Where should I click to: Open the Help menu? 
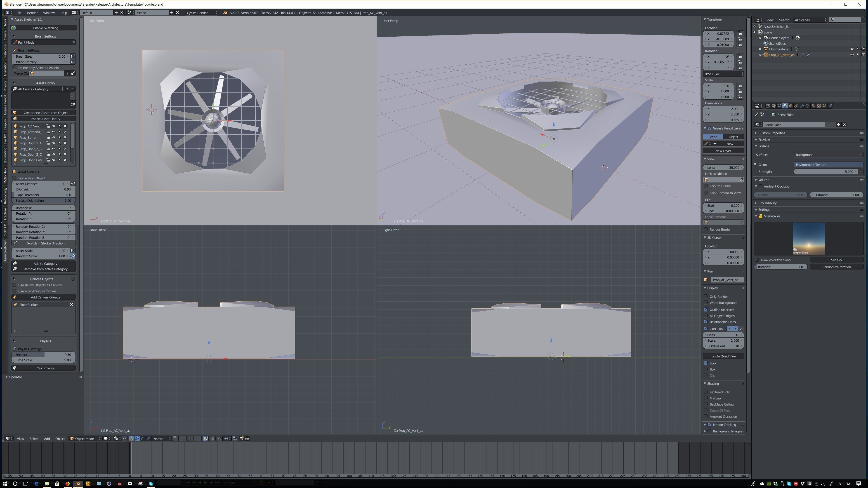tap(63, 13)
